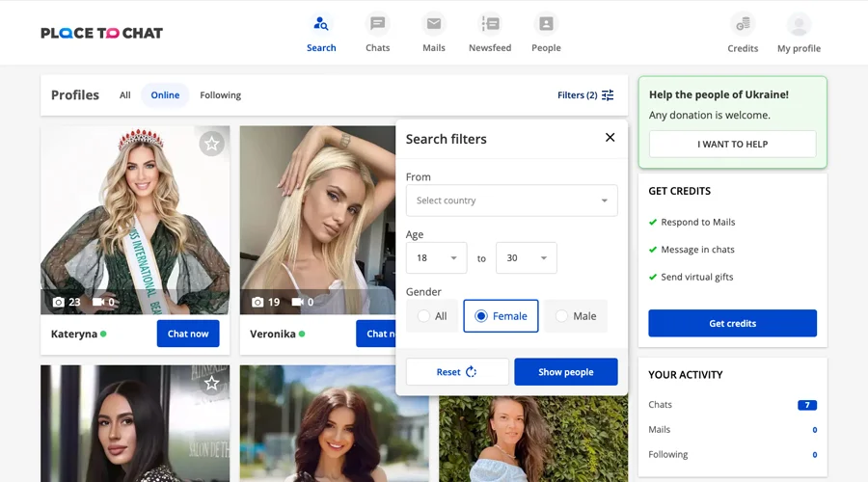Open the Chats icon in top navigation
This screenshot has width=868, height=482.
[377, 24]
